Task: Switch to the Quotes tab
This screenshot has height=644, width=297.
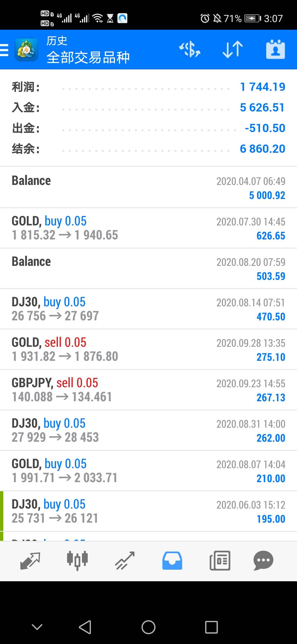Action: [x=30, y=561]
